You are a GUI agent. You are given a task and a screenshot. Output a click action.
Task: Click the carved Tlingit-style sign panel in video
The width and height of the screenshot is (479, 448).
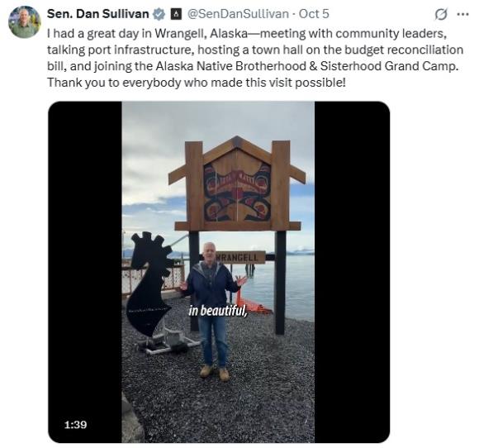[237, 189]
